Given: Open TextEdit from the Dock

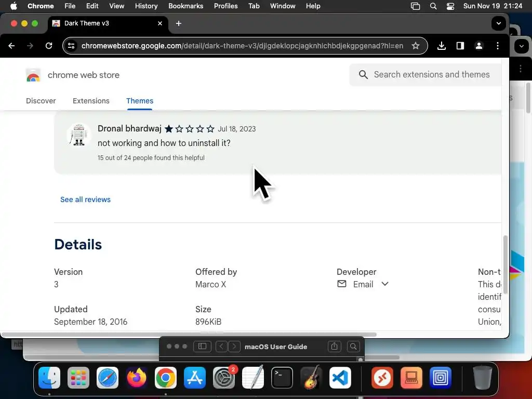Looking at the screenshot, I should 253,378.
